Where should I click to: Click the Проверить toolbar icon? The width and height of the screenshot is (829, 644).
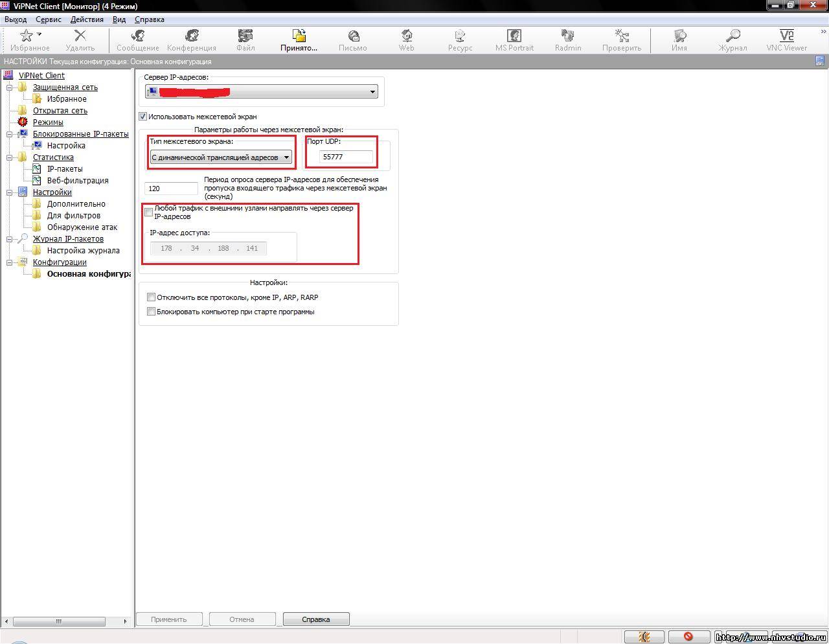click(x=622, y=36)
